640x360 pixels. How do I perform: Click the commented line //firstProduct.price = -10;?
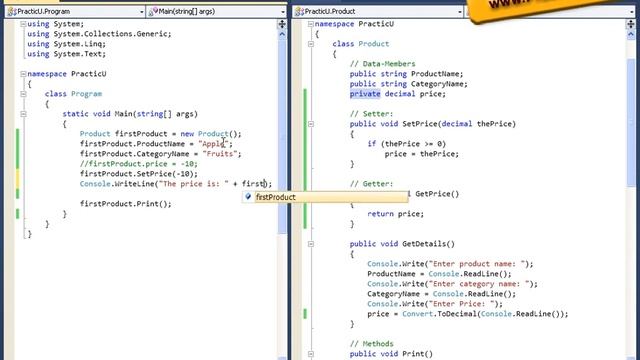tap(138, 164)
